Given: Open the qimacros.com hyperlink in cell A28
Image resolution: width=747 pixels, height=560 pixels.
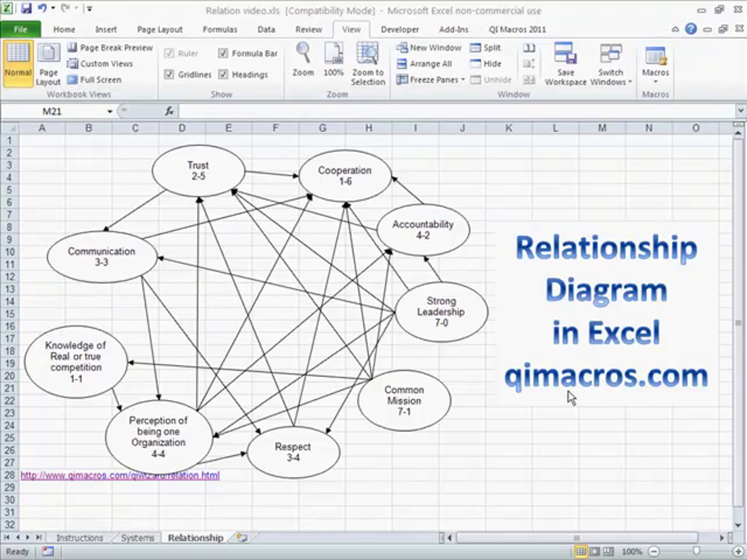Looking at the screenshot, I should coord(120,476).
